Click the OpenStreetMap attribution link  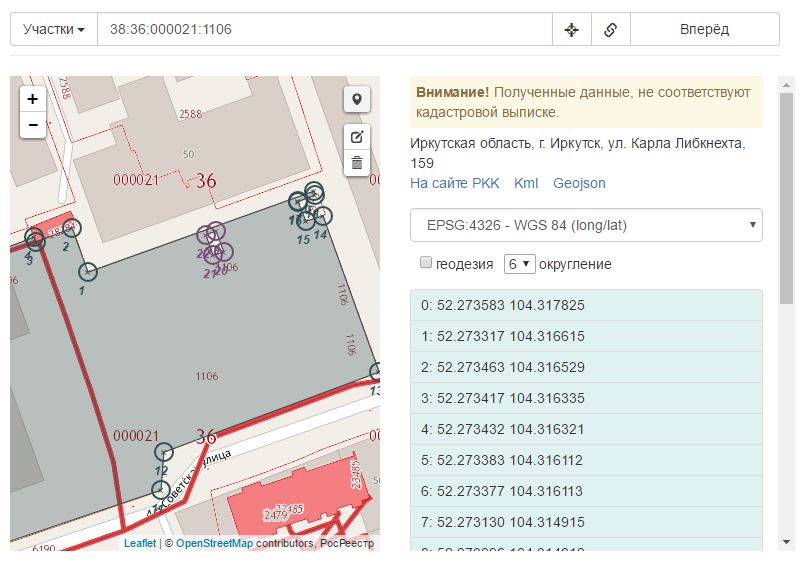[x=214, y=543]
